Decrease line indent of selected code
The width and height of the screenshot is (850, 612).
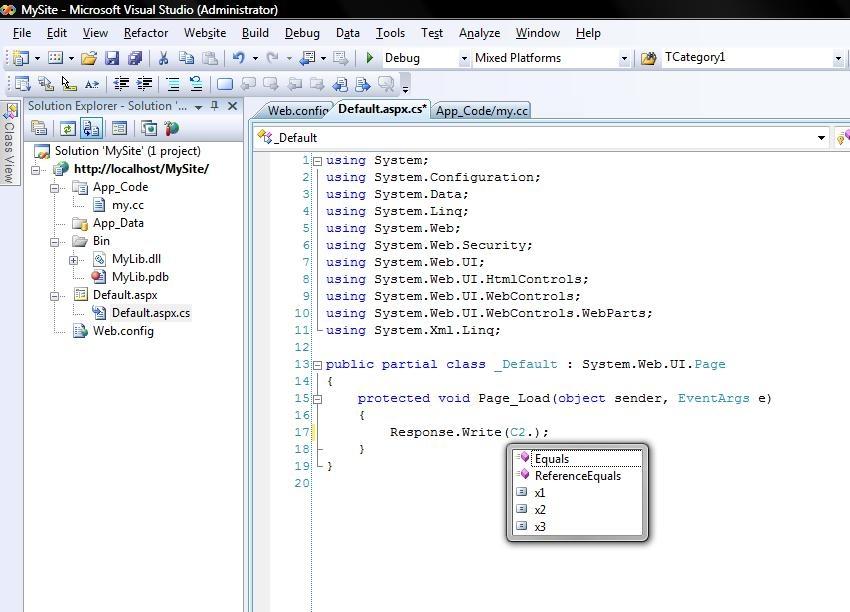pos(121,84)
